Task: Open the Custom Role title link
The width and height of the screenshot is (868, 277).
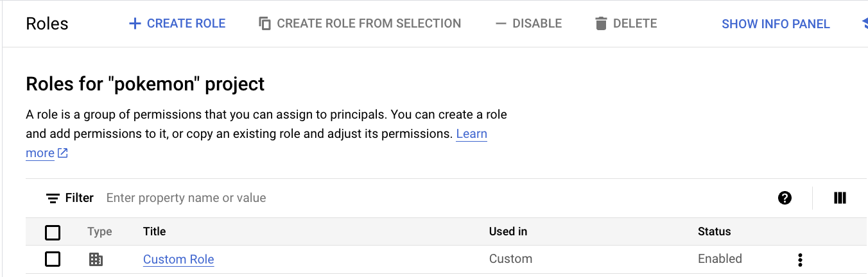Action: 178,260
